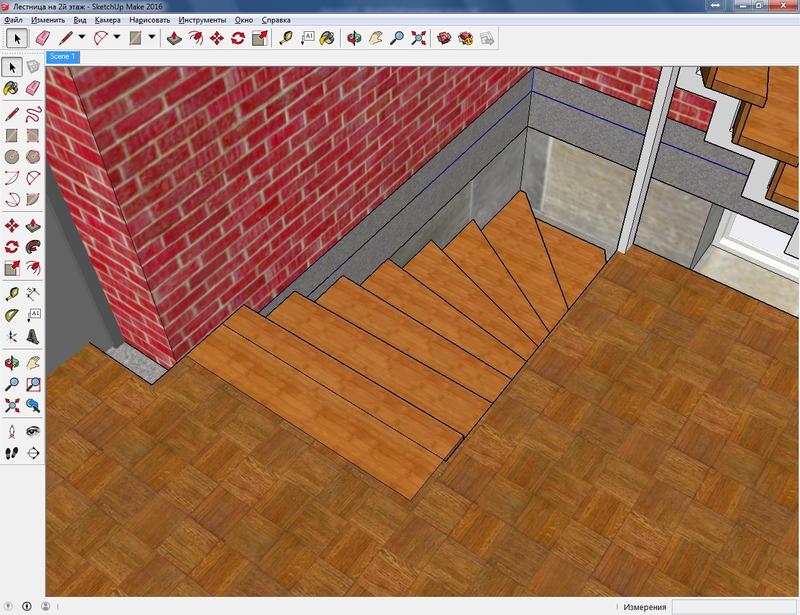Select the Dimension tool
The height and width of the screenshot is (615, 800).
(x=33, y=293)
